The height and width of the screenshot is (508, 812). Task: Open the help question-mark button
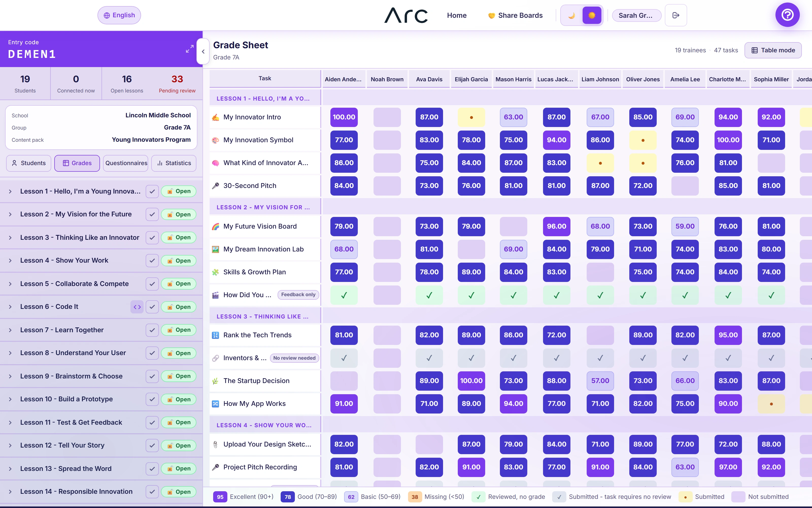[787, 15]
